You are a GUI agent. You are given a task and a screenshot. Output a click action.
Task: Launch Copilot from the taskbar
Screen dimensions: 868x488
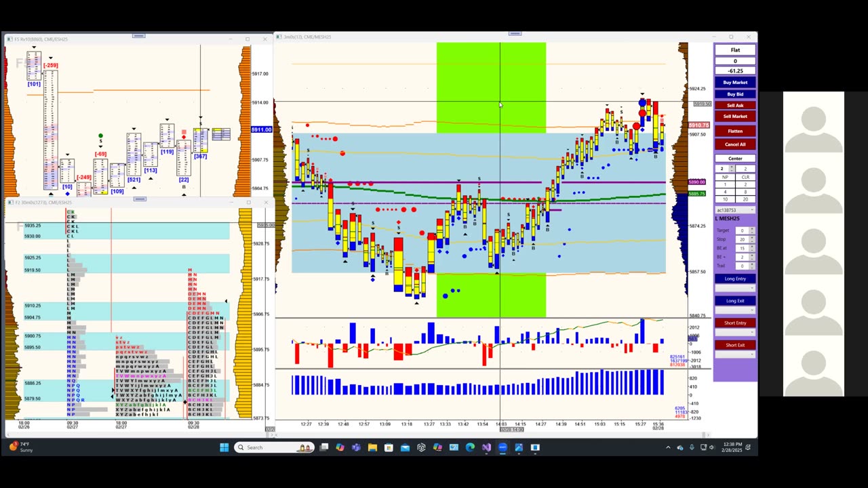(x=340, y=447)
